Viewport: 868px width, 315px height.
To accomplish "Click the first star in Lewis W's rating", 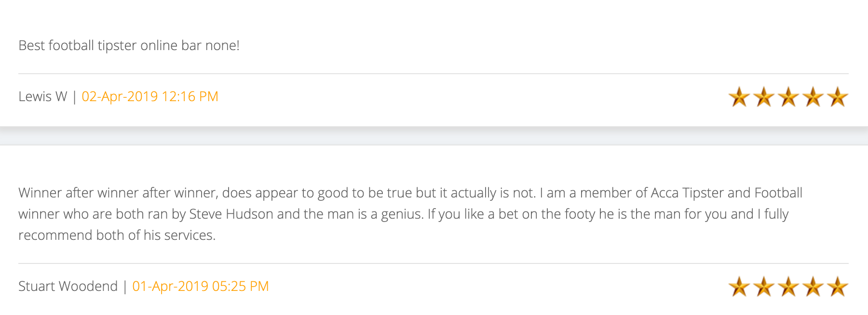I will point(739,97).
